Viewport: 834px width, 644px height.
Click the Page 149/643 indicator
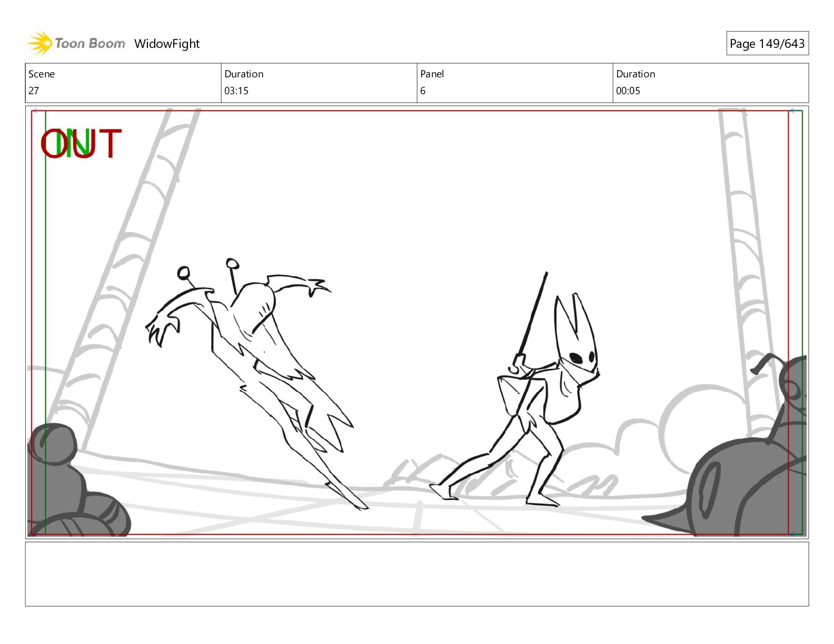pos(767,44)
